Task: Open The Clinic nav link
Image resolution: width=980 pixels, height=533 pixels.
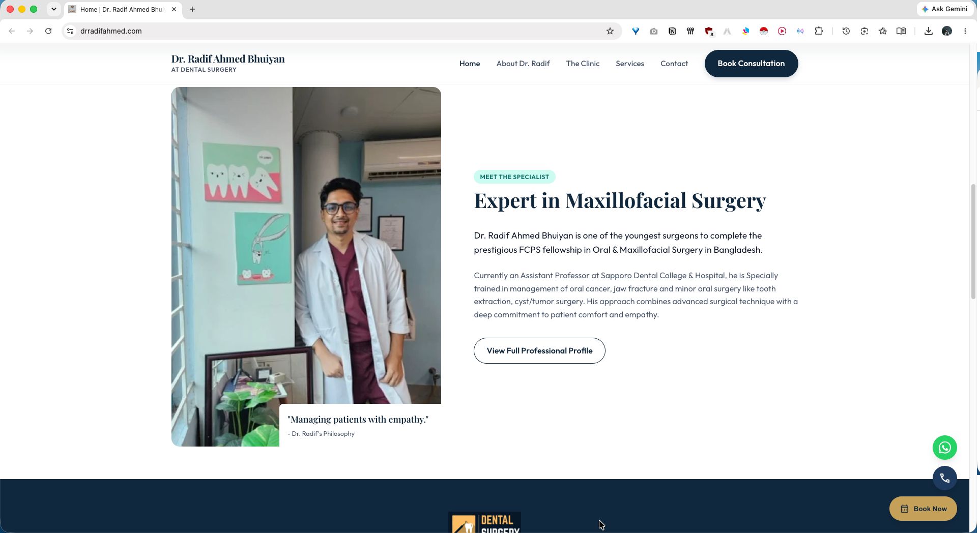Action: pyautogui.click(x=583, y=64)
